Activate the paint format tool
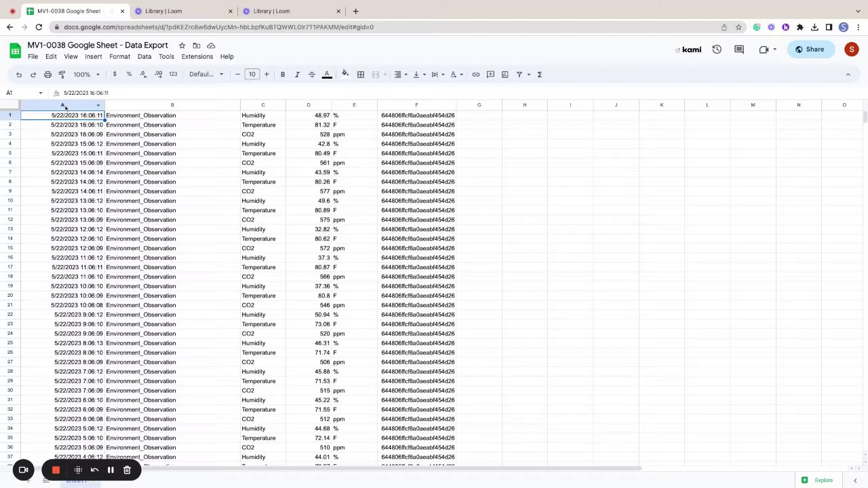Viewport: 868px width, 488px height. coord(62,75)
